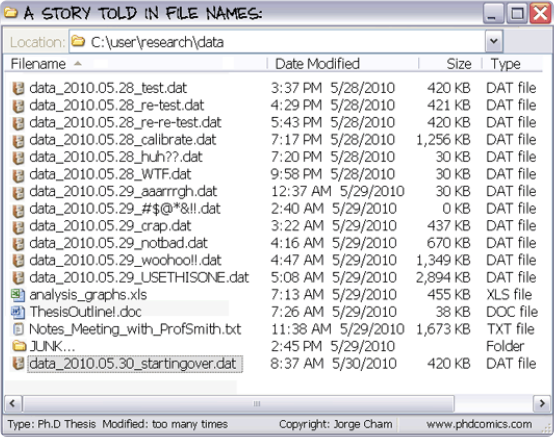Click the folder icon in the Location bar

coord(78,41)
